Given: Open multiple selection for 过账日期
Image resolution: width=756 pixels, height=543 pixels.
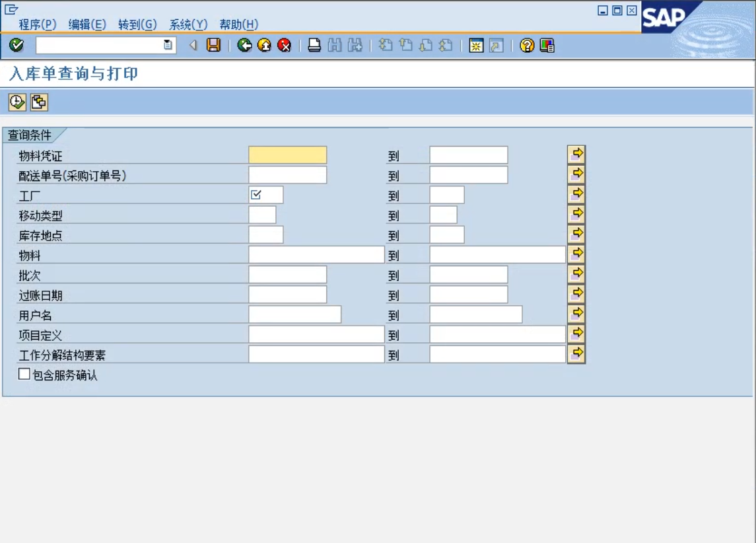Looking at the screenshot, I should (x=576, y=293).
